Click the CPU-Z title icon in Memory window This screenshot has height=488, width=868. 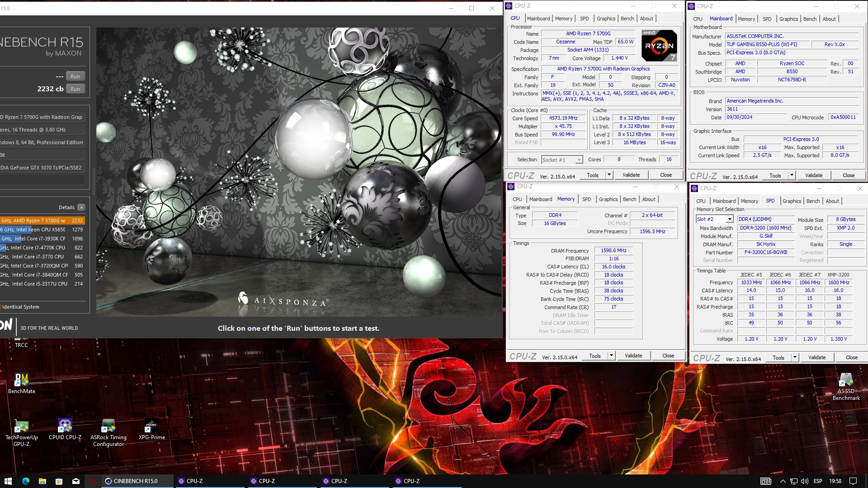coord(511,187)
